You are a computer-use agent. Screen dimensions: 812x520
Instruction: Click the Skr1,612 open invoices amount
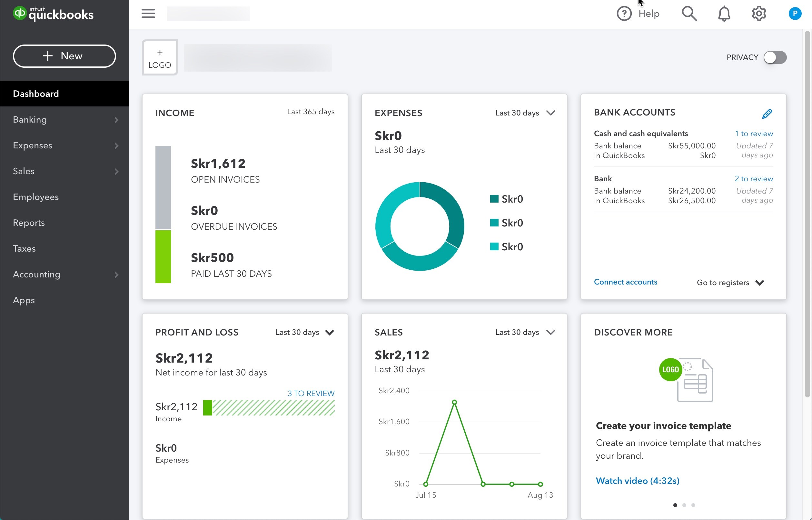point(218,164)
